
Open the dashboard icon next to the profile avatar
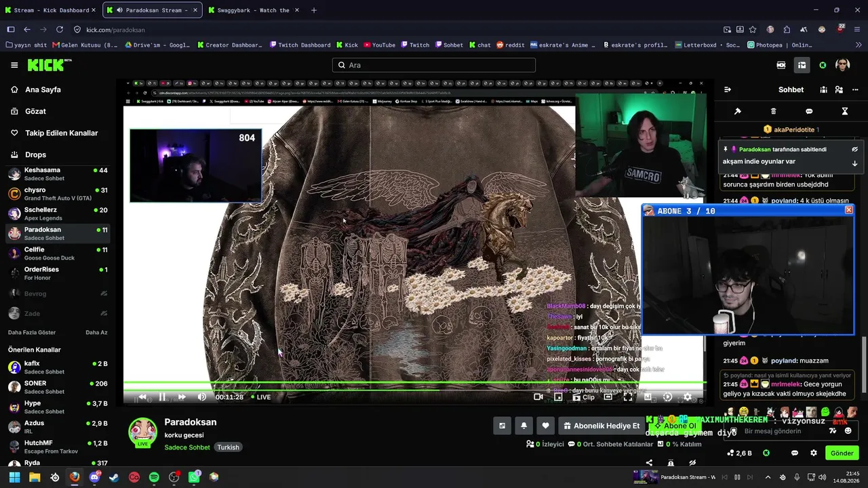[x=802, y=65]
